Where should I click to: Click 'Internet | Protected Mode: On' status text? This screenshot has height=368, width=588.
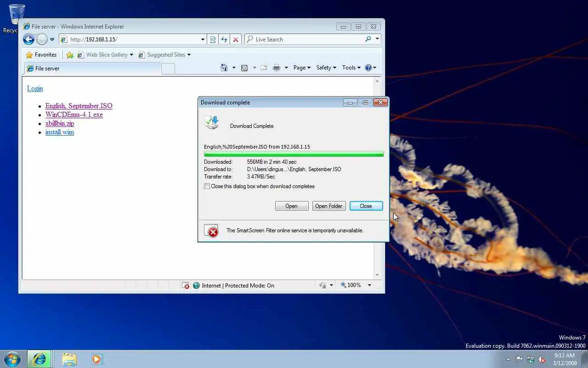point(238,286)
